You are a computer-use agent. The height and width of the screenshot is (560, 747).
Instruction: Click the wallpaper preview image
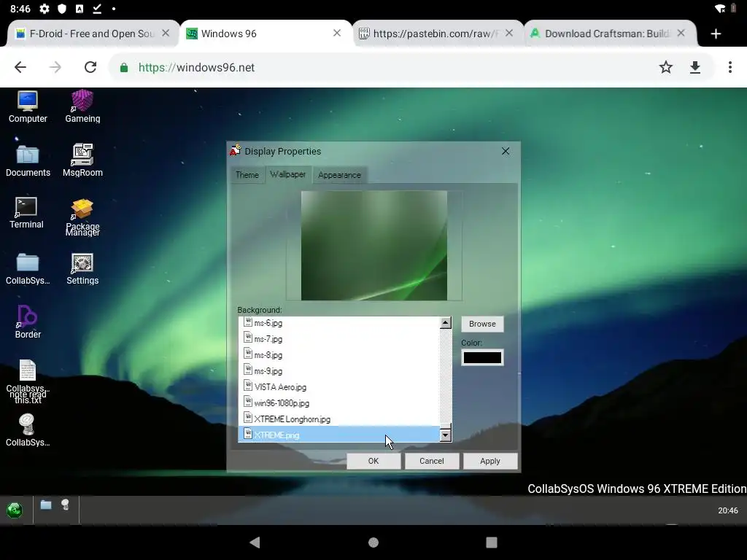(374, 245)
